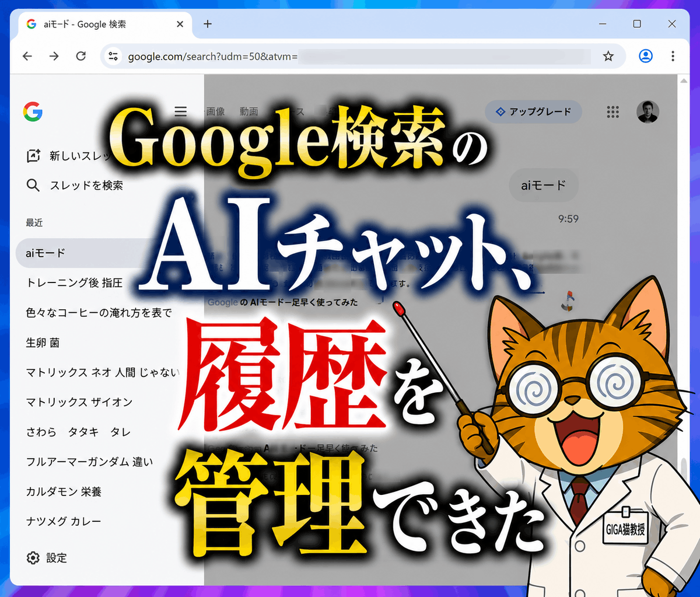Go forward with the browser forward arrow

[x=54, y=56]
